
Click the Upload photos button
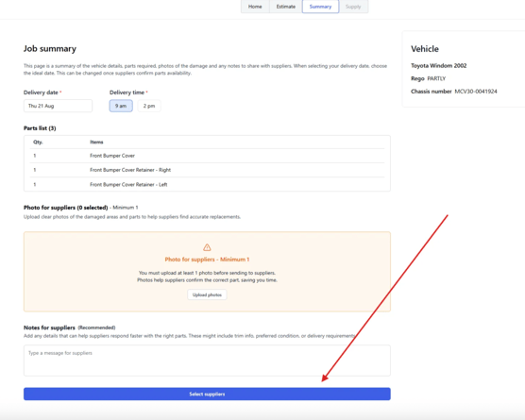click(x=207, y=294)
